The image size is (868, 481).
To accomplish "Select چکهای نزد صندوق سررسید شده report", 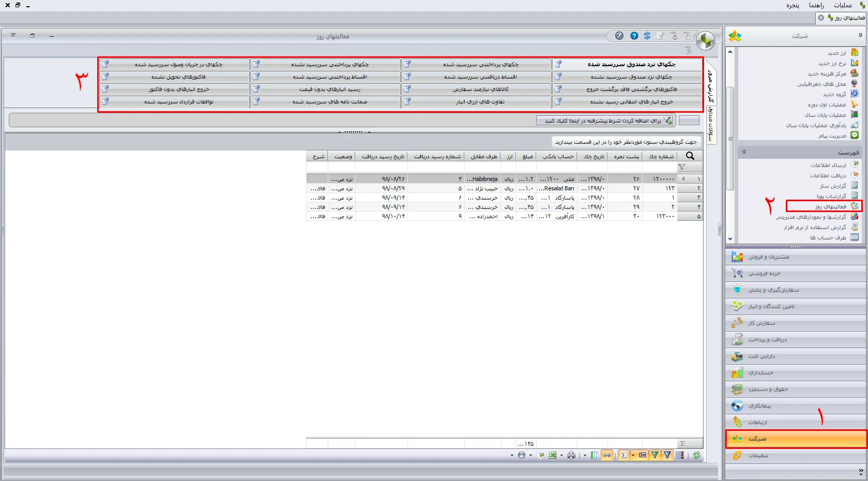I will [x=631, y=65].
